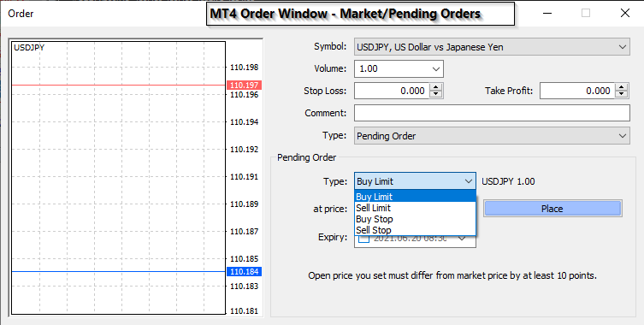The height and width of the screenshot is (325, 644).
Task: Select Sell Limit from the list
Action: click(x=415, y=208)
